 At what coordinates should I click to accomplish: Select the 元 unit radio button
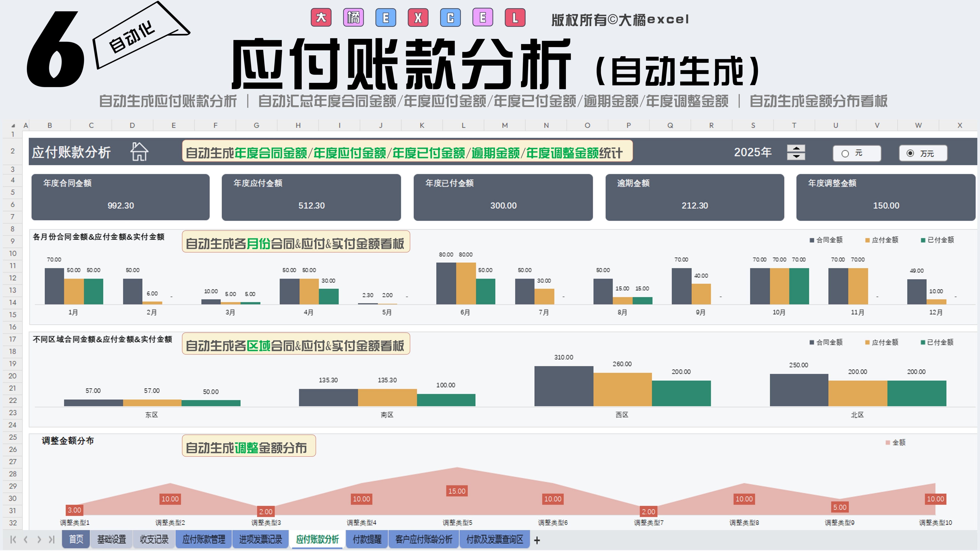coord(845,154)
